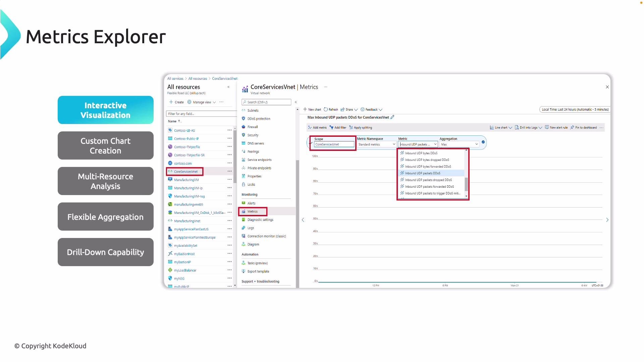Screen dimensions: 644x362
Task: Click the Contoso-TMprofile icon
Action: pos(170,147)
